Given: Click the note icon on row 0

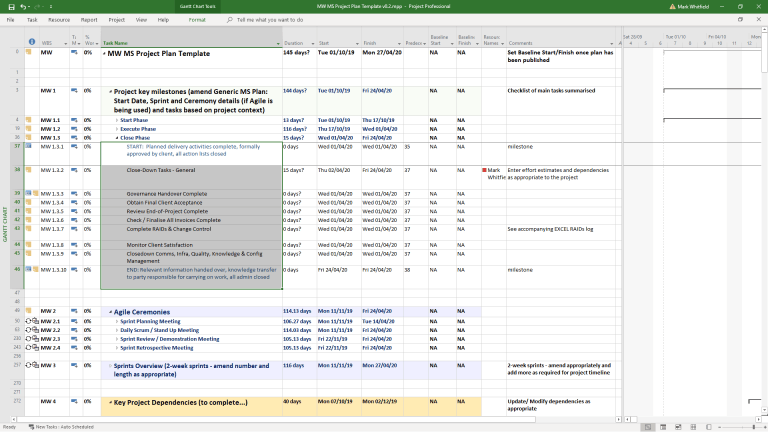Looking at the screenshot, I should click(29, 51).
